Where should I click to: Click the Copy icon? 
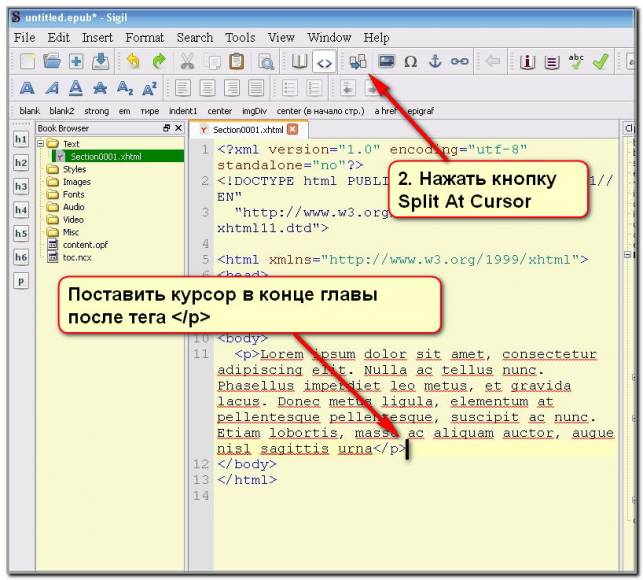point(212,62)
